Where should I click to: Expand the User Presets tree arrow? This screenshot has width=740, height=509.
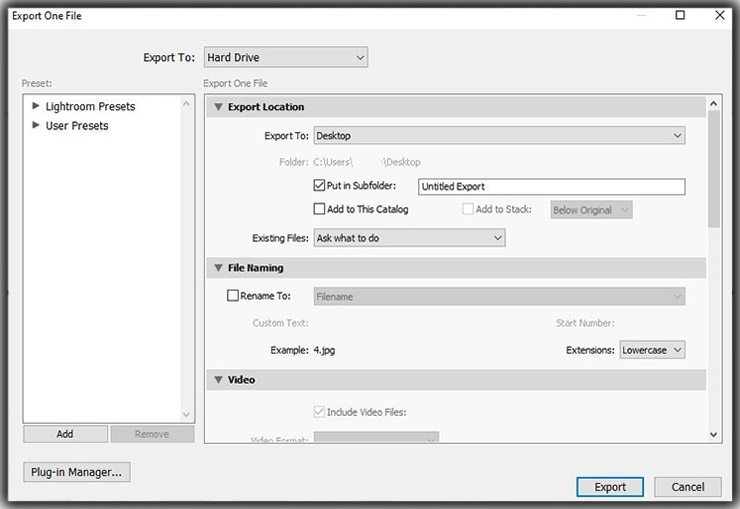pos(36,125)
